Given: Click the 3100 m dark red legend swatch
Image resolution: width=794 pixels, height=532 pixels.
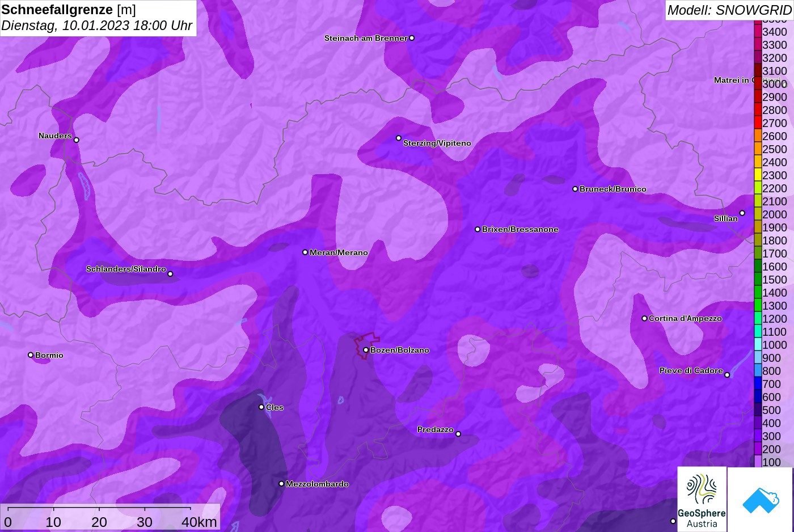Looking at the screenshot, I should 758,70.
